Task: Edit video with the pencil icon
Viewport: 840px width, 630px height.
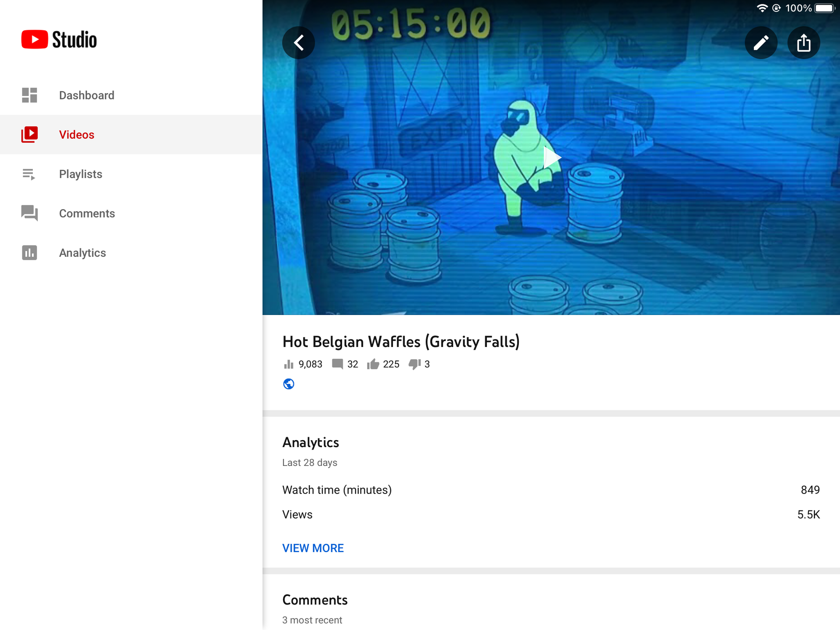Action: coord(761,43)
